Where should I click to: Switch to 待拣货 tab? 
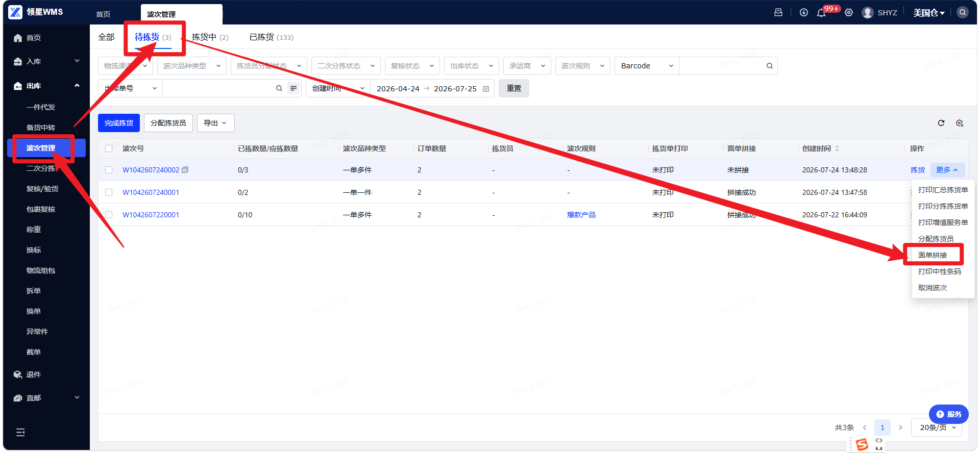[153, 37]
